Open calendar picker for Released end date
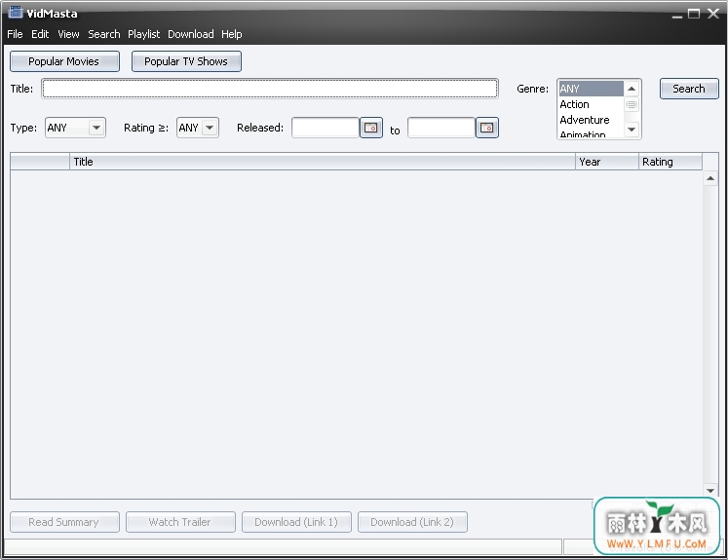The height and width of the screenshot is (560, 728). [x=486, y=128]
